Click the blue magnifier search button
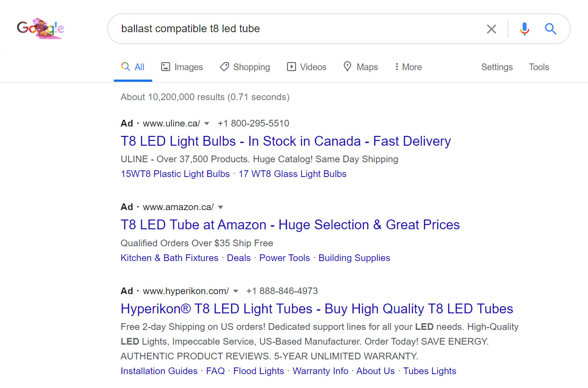The width and height of the screenshot is (588, 388). 550,29
